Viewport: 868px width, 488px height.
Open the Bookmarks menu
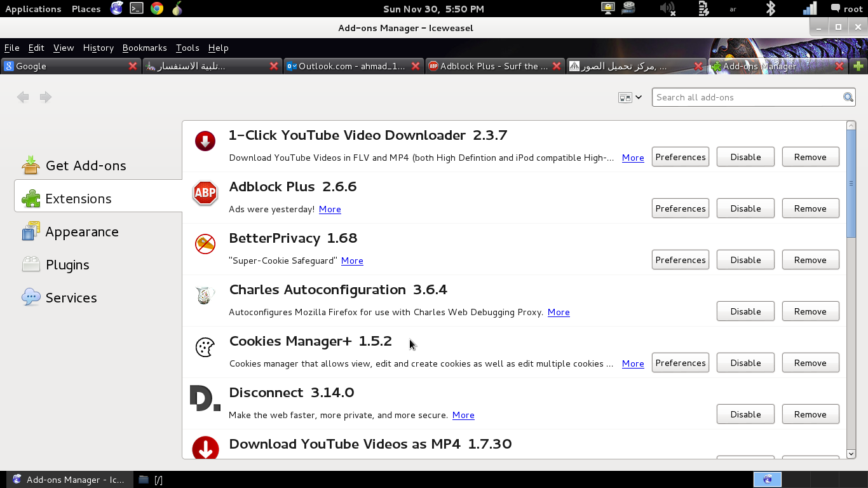[144, 48]
